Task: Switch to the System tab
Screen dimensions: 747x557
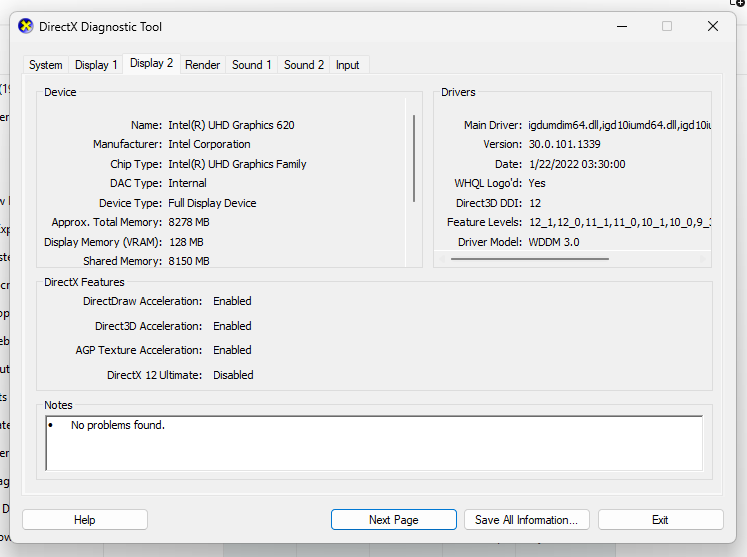Action: pyautogui.click(x=45, y=65)
